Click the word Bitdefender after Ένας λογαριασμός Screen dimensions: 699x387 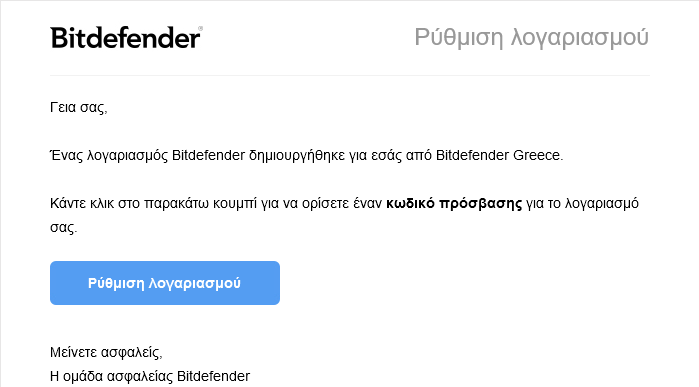(x=208, y=155)
